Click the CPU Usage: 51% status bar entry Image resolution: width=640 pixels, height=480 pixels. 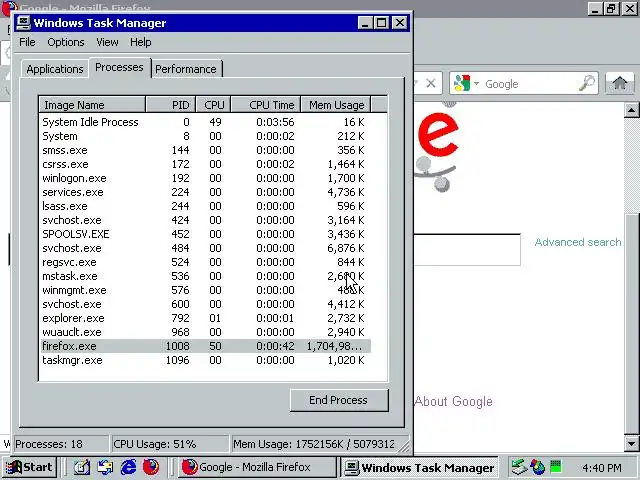pyautogui.click(x=170, y=444)
